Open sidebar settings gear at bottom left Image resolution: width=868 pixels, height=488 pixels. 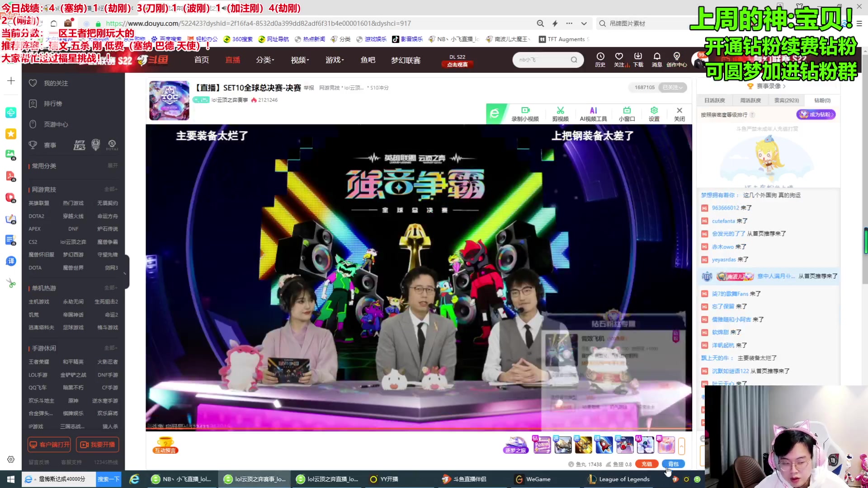[x=11, y=459]
